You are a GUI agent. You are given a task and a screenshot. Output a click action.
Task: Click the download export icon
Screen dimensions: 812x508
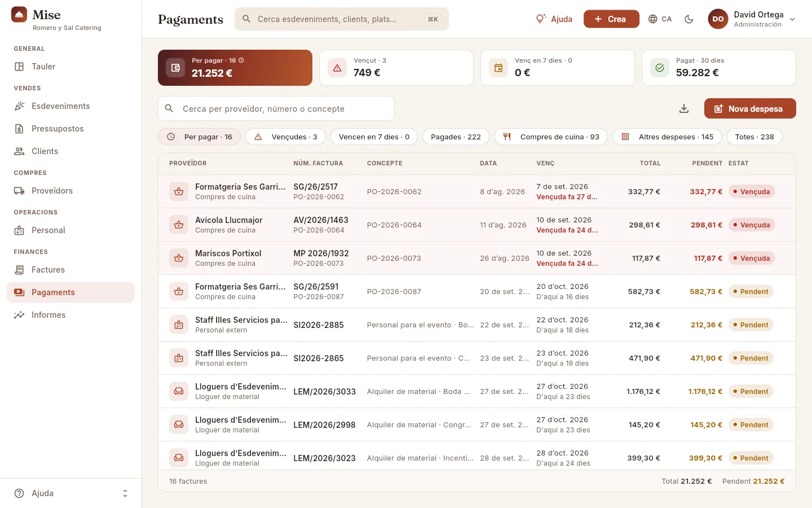[x=684, y=108]
